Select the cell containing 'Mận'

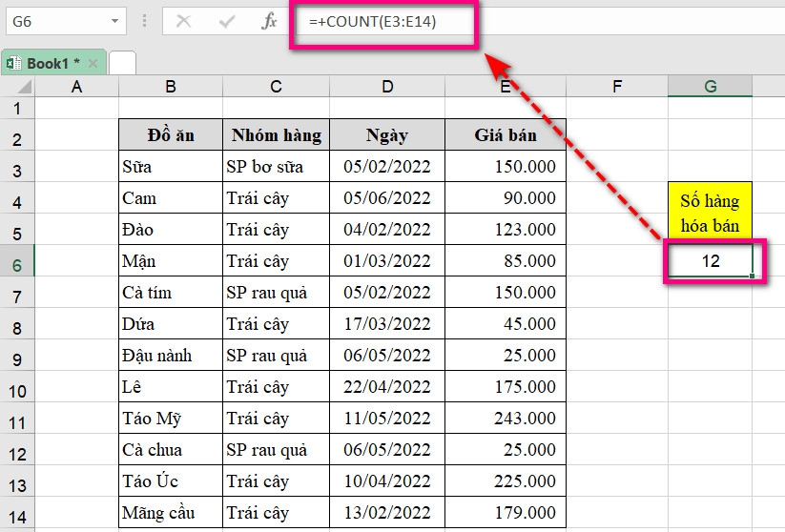(171, 260)
